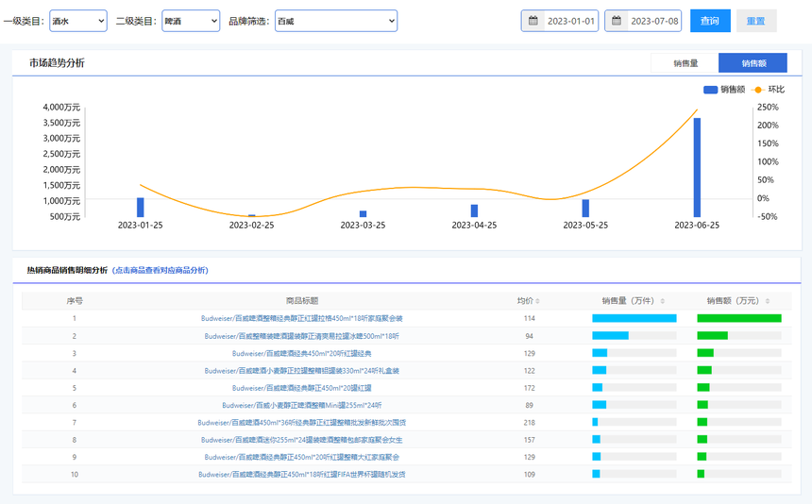Click row 1 blue sales volume bar

pos(634,318)
